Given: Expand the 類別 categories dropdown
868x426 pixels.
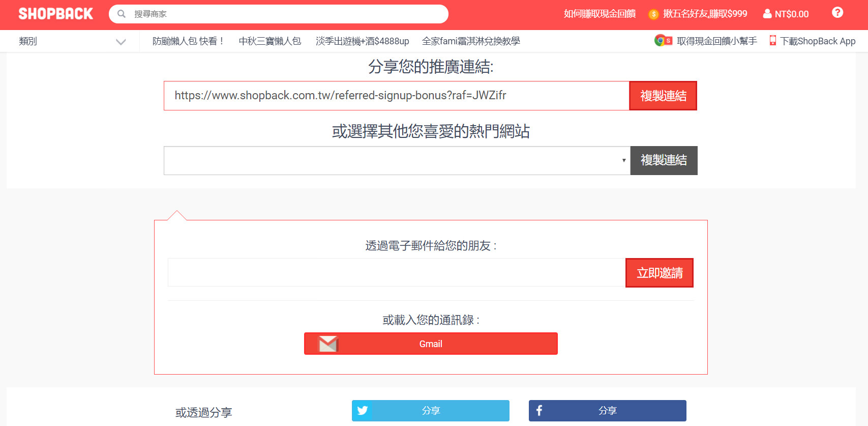Looking at the screenshot, I should pos(72,41).
